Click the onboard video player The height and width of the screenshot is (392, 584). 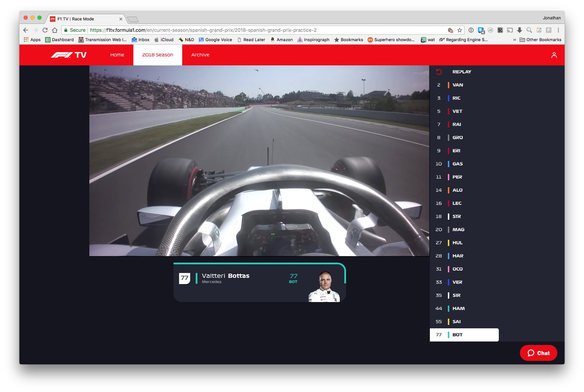[259, 161]
